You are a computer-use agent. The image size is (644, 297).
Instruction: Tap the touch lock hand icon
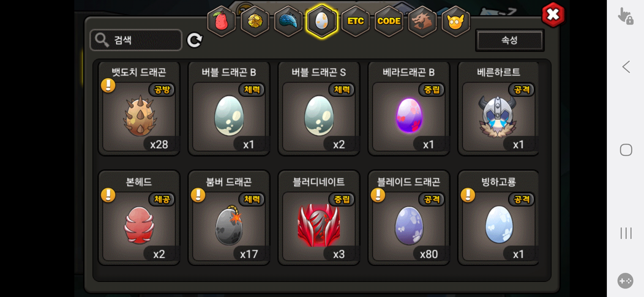click(626, 16)
